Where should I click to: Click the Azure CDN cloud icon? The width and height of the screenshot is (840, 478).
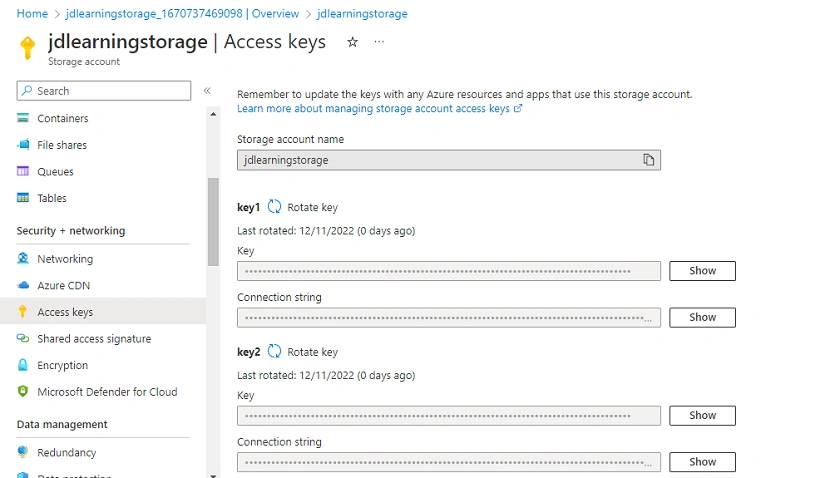click(23, 285)
